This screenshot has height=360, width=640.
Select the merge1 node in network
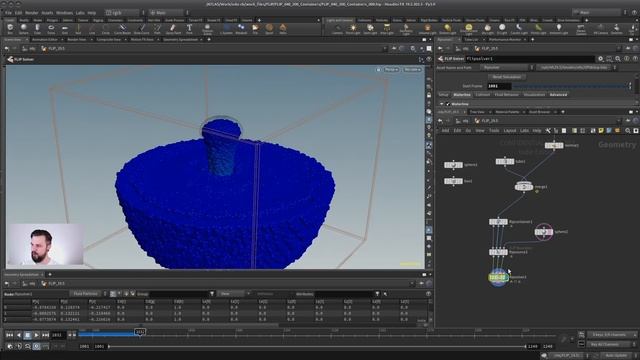pos(524,187)
